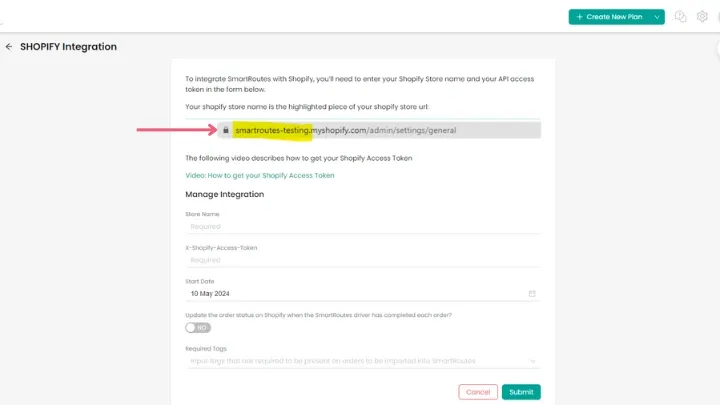Image resolution: width=720 pixels, height=405 pixels.
Task: Submit the Shopify integration form
Action: pos(521,392)
